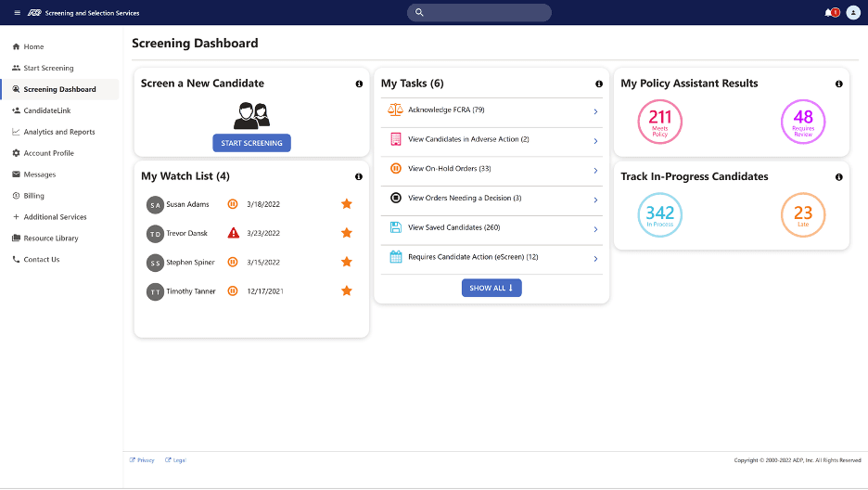Open the hamburger menu icon

click(17, 12)
